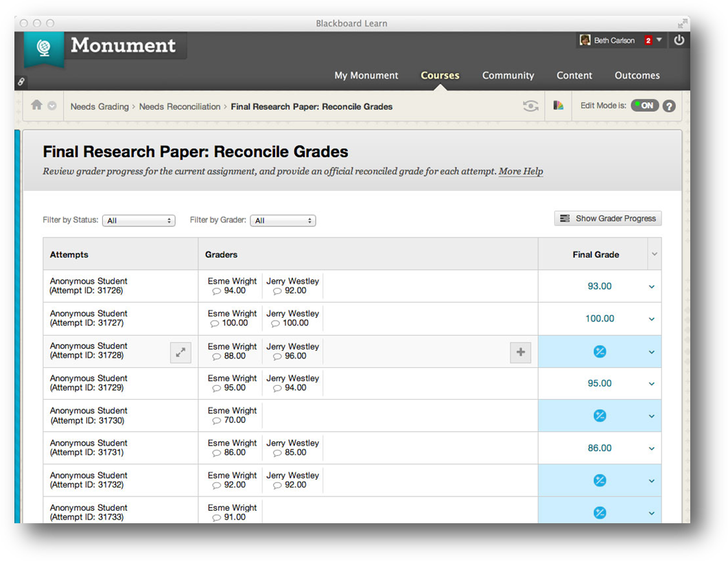Switch to the Courses tab
This screenshot has height=561, width=728.
pyautogui.click(x=440, y=76)
